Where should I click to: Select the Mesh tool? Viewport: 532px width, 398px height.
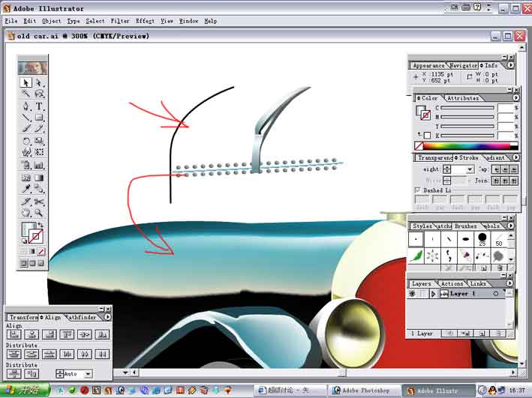click(x=26, y=178)
